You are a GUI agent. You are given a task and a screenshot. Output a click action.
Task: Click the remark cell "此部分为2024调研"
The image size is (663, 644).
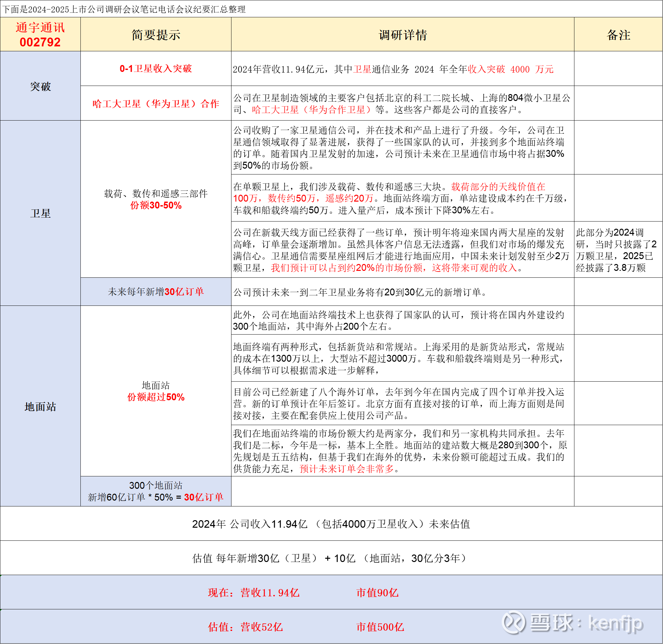[x=618, y=250]
